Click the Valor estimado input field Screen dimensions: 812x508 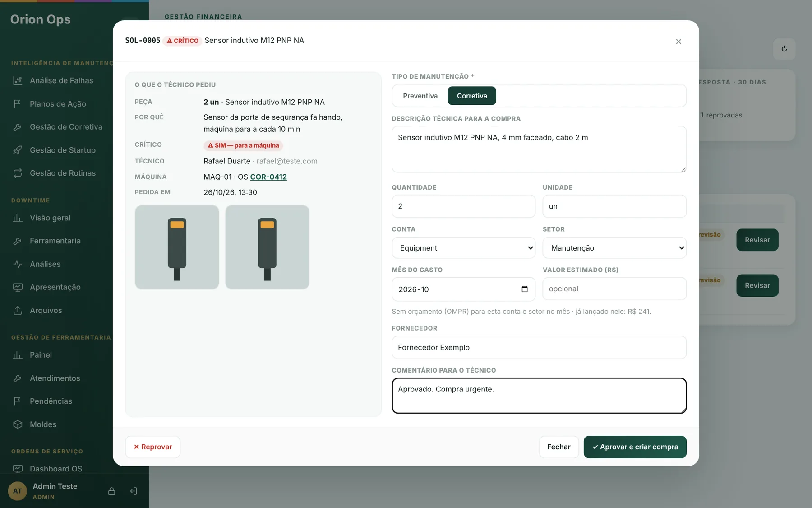(x=614, y=289)
